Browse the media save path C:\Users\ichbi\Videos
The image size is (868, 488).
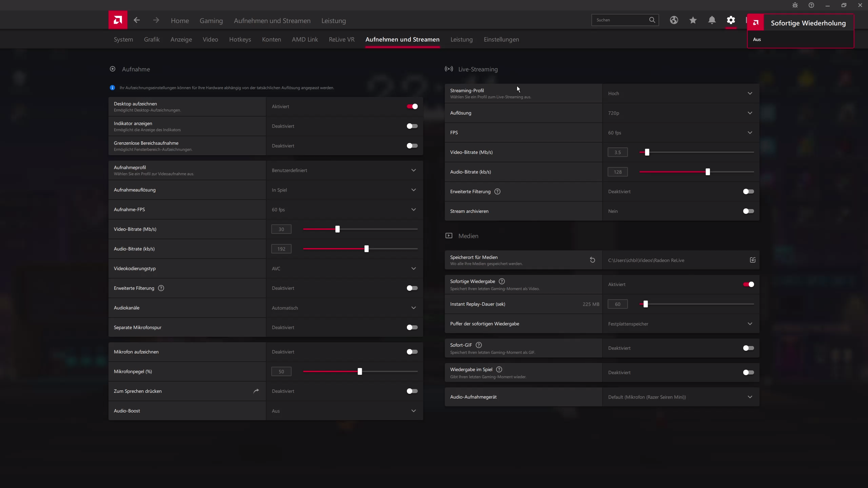coord(752,260)
